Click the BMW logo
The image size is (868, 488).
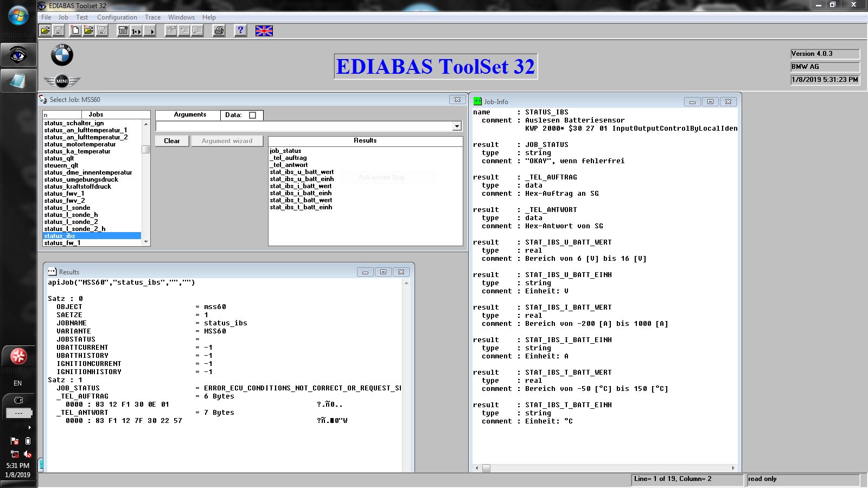pyautogui.click(x=62, y=55)
